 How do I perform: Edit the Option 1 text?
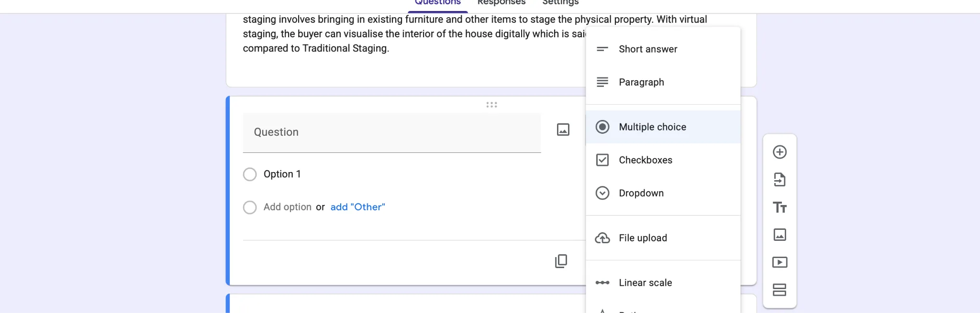[x=282, y=174]
